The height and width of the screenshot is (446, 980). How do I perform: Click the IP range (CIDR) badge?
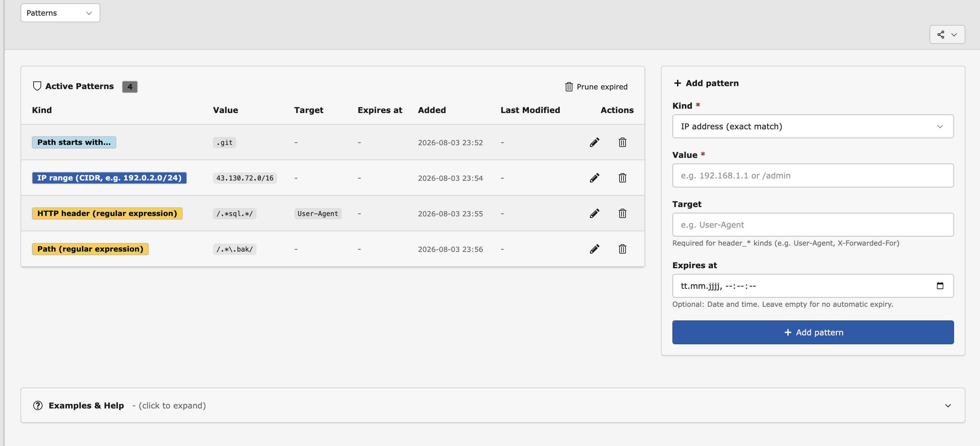[109, 178]
